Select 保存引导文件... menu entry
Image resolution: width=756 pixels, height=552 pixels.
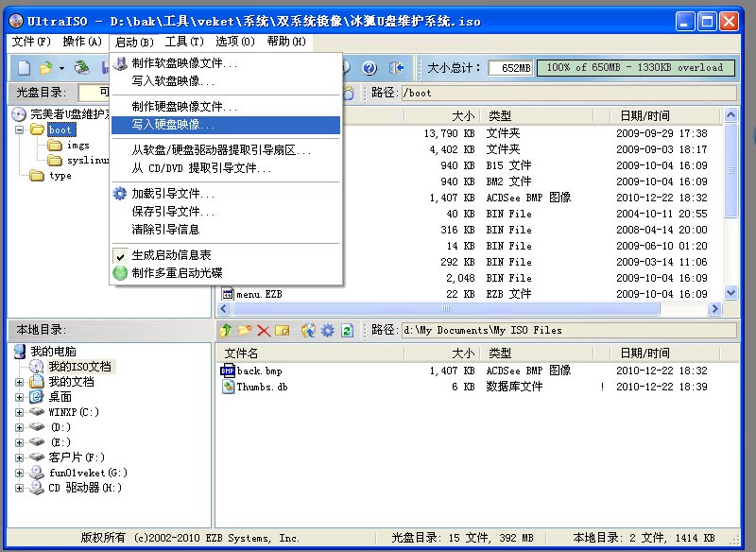[x=226, y=212]
